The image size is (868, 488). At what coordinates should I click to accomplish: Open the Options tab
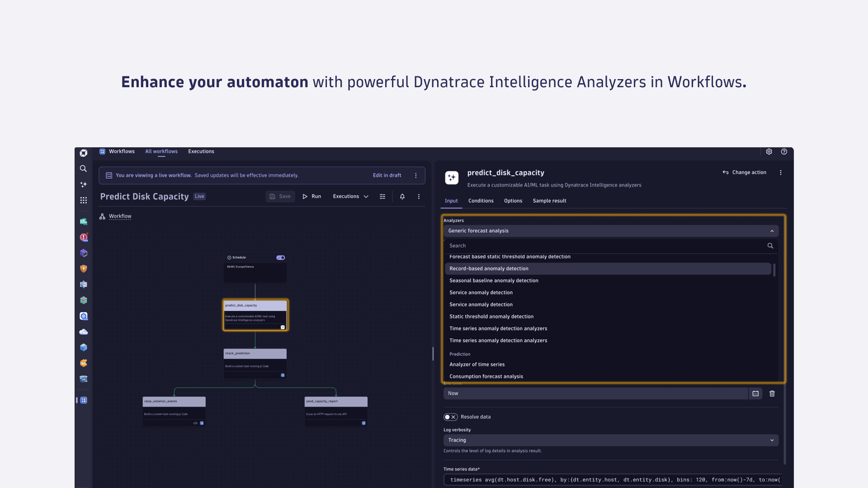(x=513, y=201)
